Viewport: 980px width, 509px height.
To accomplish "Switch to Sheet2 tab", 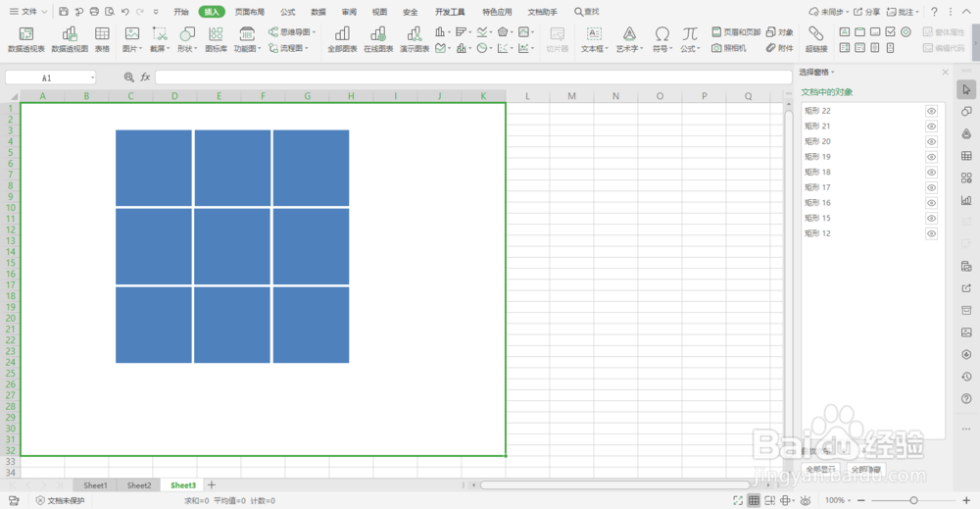I will (139, 485).
